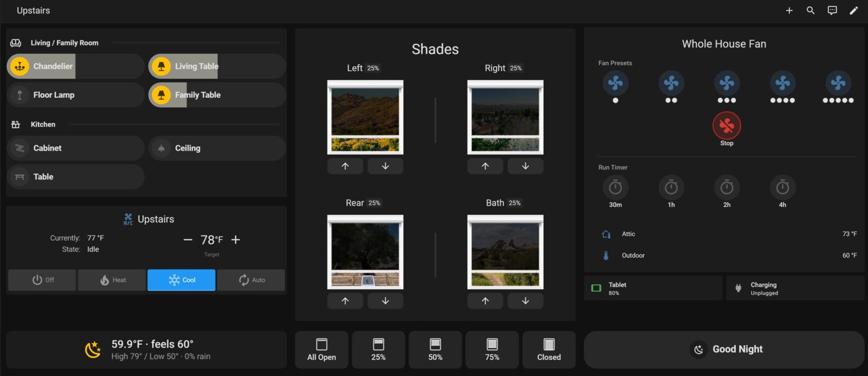Turn on the Kitchen Cabinet light

76,148
